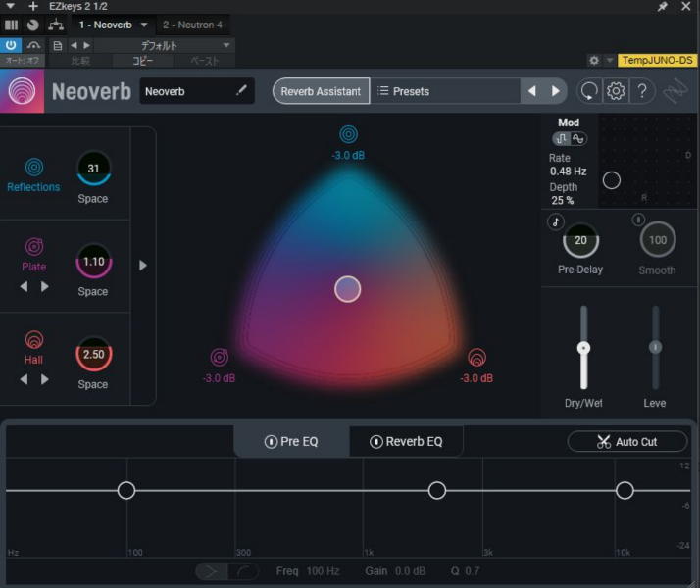This screenshot has width=700, height=588.
Task: Pin the plugin window
Action: [x=662, y=6]
